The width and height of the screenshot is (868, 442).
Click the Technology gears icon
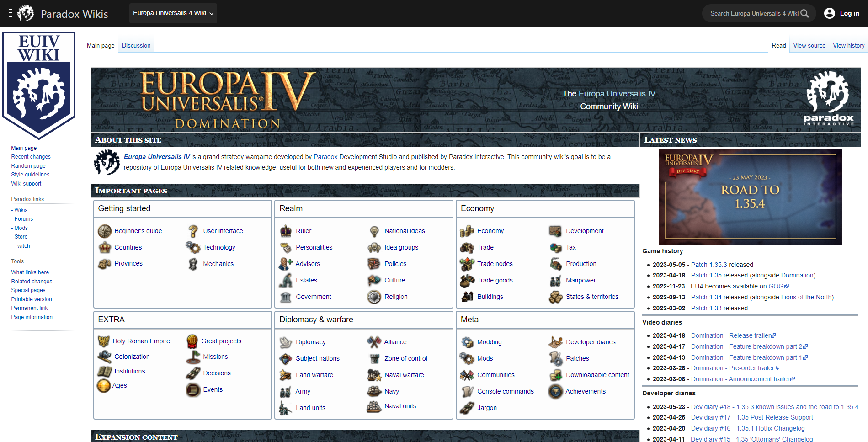point(193,247)
